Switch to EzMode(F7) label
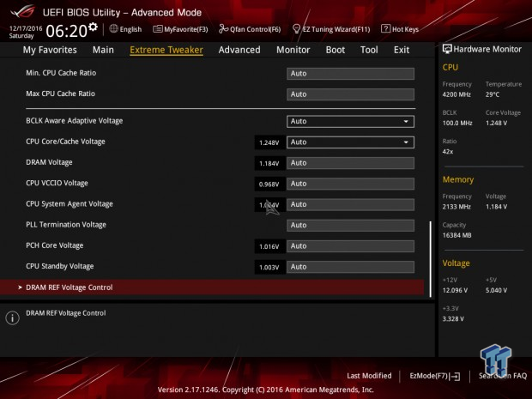Screen dimensions: 532x399 [x=429, y=376]
